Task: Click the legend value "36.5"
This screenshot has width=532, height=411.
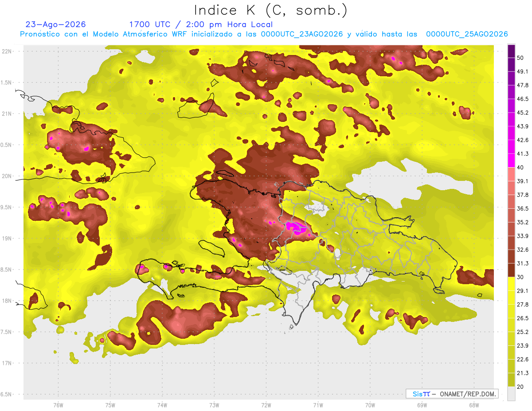Action: [523, 208]
